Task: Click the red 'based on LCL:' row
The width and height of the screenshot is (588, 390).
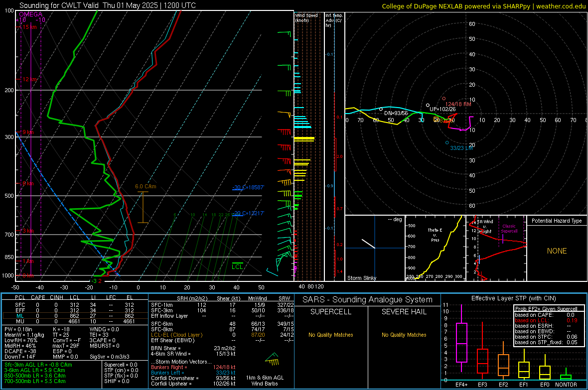Action: click(546, 320)
